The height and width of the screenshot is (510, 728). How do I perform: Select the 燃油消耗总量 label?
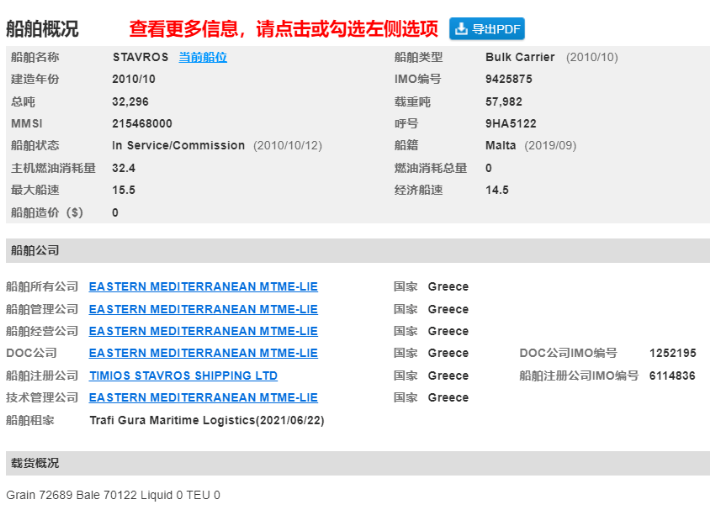tap(430, 168)
